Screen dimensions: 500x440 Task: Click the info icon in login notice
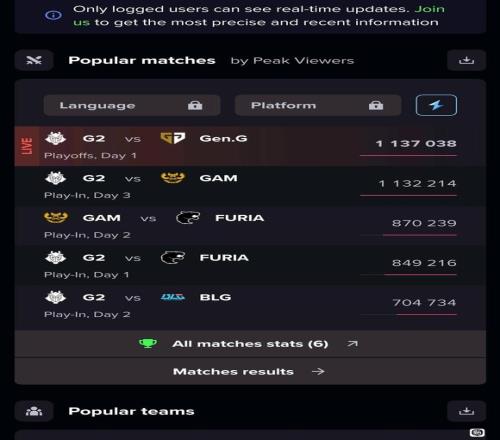click(53, 15)
